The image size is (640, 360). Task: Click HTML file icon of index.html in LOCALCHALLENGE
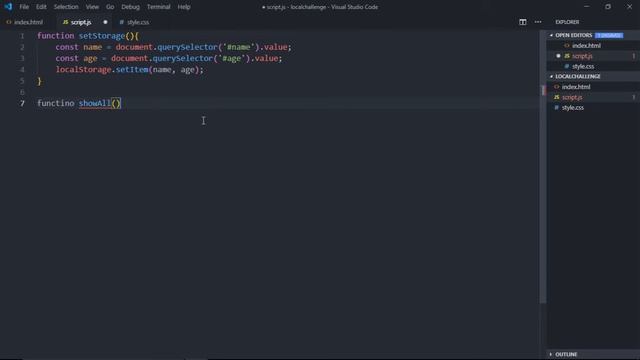pyautogui.click(x=556, y=87)
